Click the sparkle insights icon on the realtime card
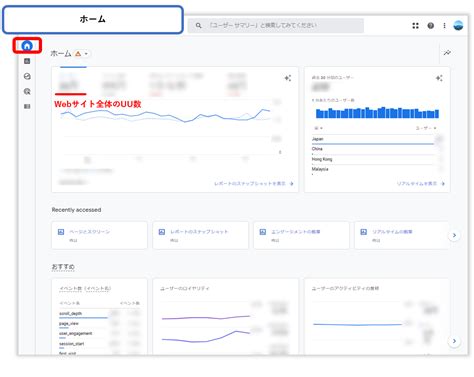 [439, 78]
